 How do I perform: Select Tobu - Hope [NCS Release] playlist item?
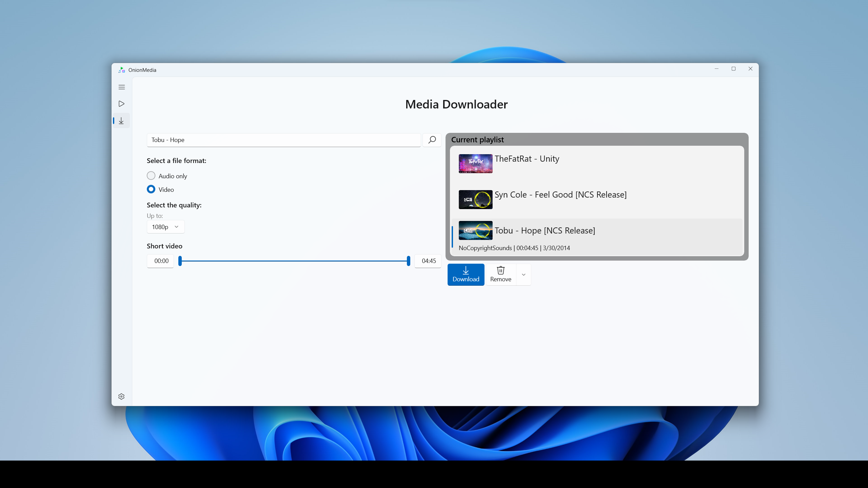point(597,237)
